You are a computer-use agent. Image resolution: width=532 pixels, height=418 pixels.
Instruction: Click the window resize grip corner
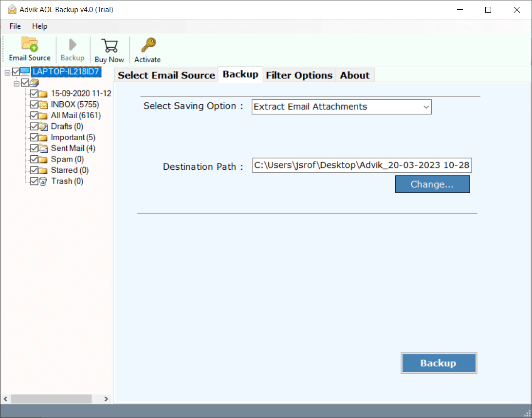527,413
